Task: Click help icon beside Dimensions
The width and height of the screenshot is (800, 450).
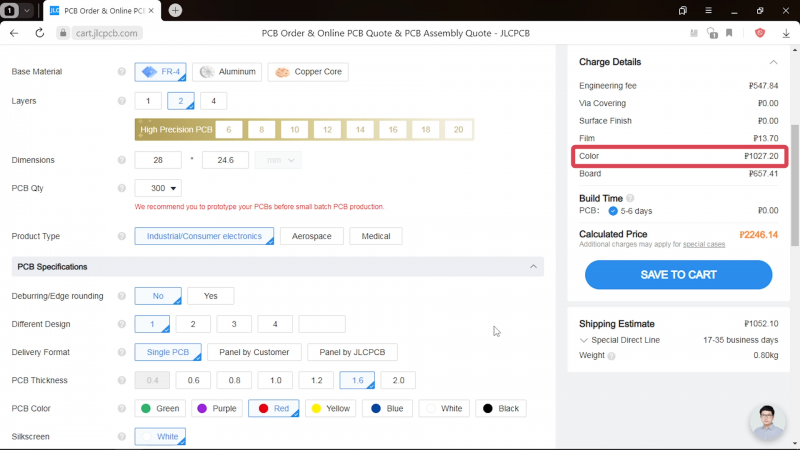Action: (121, 160)
